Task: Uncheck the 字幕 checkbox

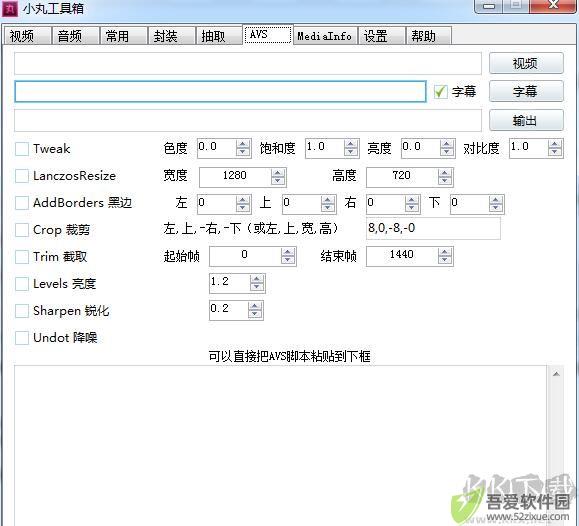Action: 440,91
